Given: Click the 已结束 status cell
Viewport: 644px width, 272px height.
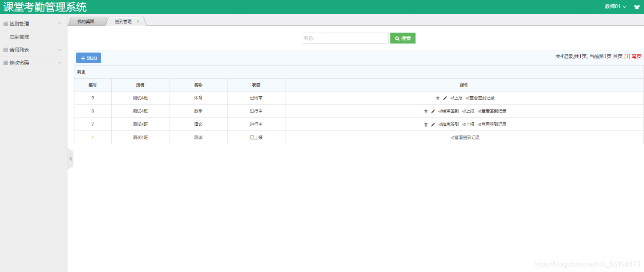Looking at the screenshot, I should coord(256,98).
